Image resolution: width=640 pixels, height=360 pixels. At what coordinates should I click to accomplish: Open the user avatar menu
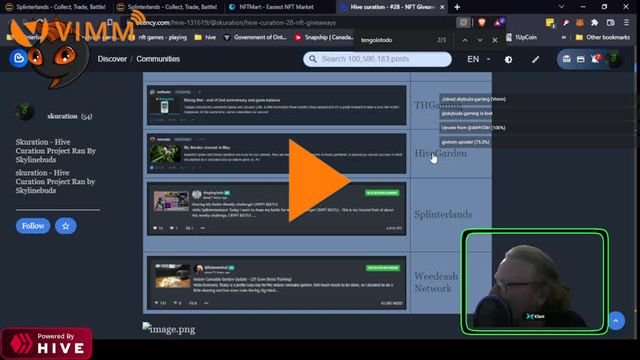pos(613,60)
